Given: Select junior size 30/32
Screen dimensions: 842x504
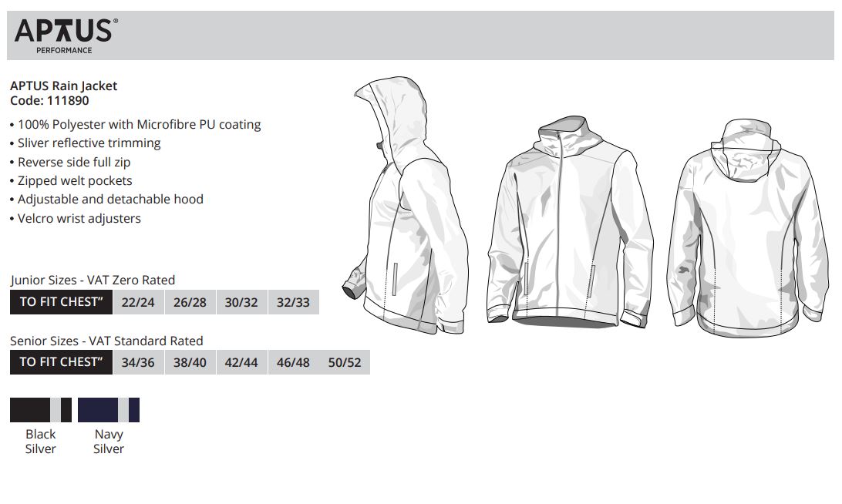Looking at the screenshot, I should pos(241,302).
